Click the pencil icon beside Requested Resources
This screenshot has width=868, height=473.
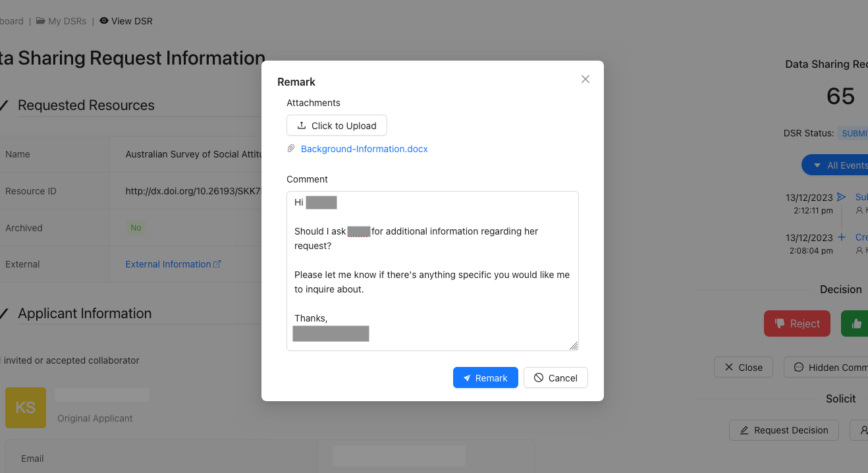pos(4,105)
